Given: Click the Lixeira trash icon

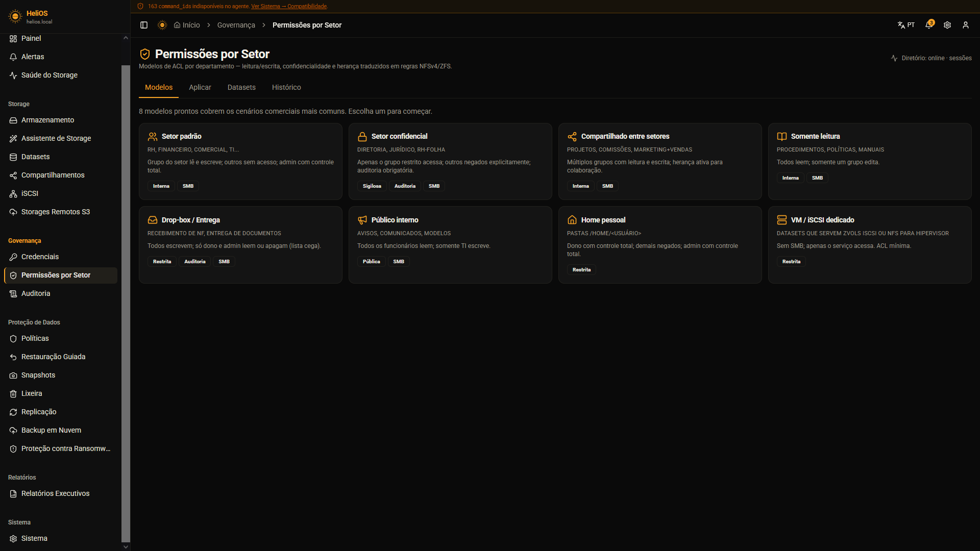Looking at the screenshot, I should click(13, 393).
